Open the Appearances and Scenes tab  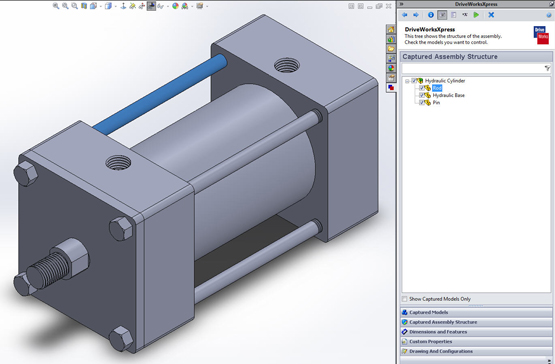click(391, 68)
